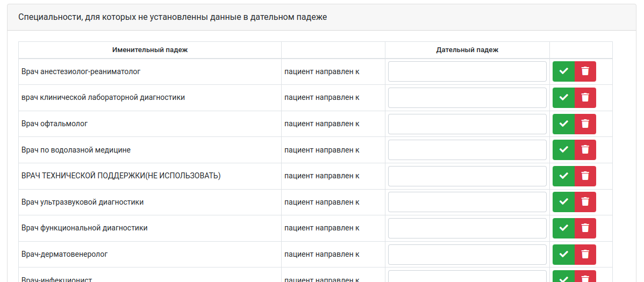
Task: Click input field for Врач-дерматовенеролог
Action: [467, 254]
